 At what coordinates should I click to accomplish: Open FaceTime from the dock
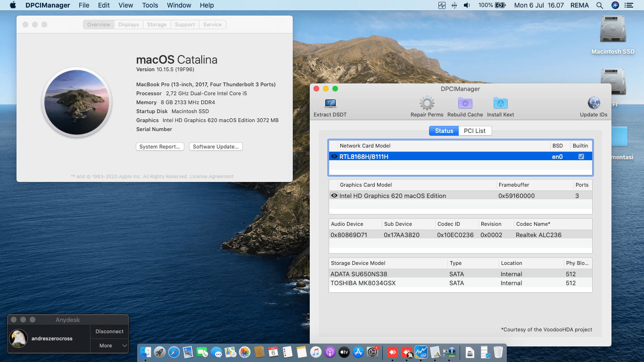click(x=202, y=352)
